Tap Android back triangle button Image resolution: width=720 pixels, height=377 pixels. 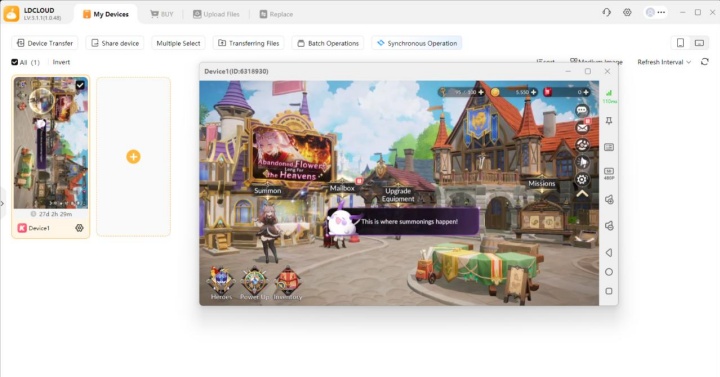tap(609, 253)
